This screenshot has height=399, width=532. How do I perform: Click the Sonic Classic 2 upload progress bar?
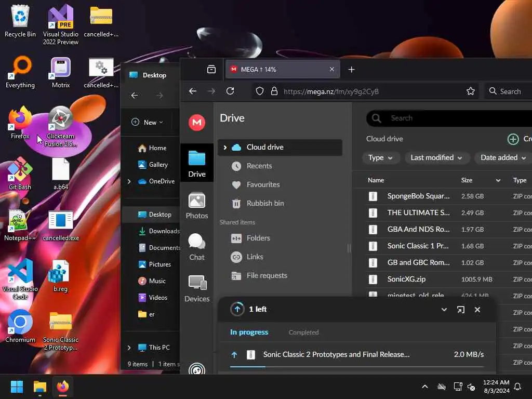(356, 367)
